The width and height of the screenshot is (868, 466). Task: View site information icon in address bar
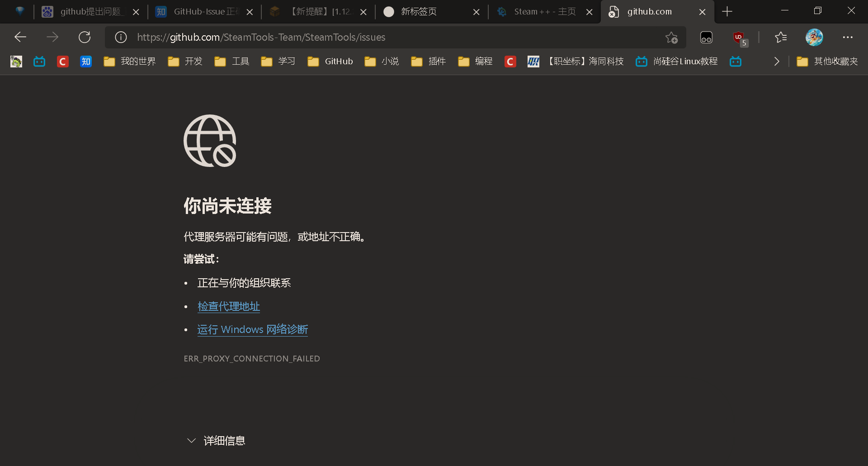tap(121, 37)
